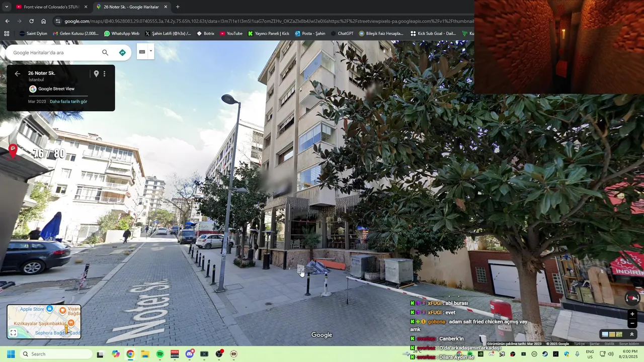Click the location pin icon in street panel
Screen dimensions: 644x362
pyautogui.click(x=96, y=73)
